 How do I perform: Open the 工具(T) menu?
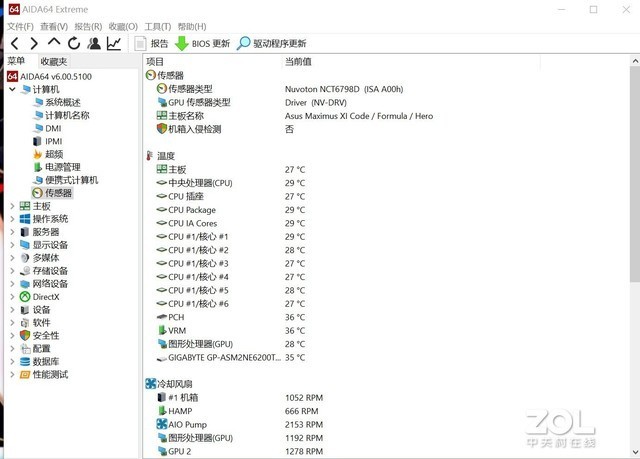(158, 27)
